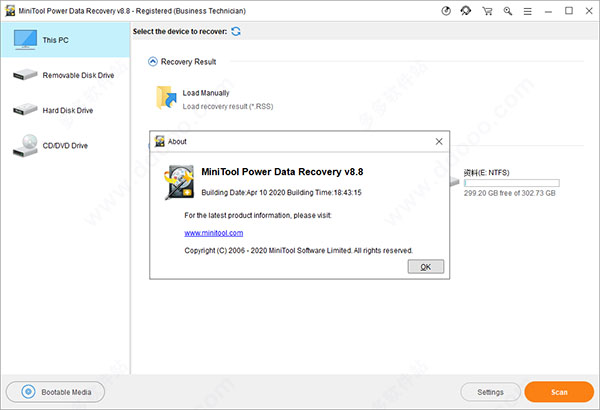Click the Removable Disk Drive icon
Screen dimensions: 600x410
25,74
